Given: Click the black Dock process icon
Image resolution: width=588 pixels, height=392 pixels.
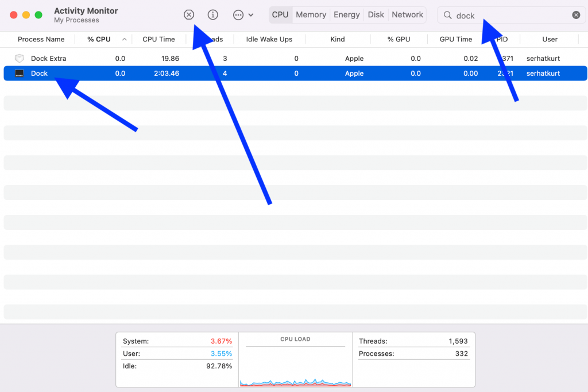Looking at the screenshot, I should [19, 73].
